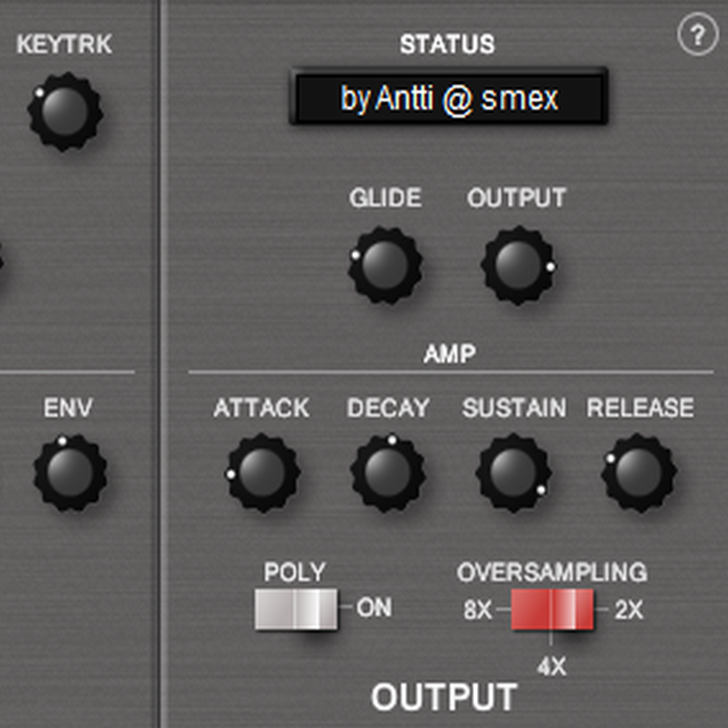The height and width of the screenshot is (728, 728).
Task: Click the AMP section heading
Action: click(450, 354)
